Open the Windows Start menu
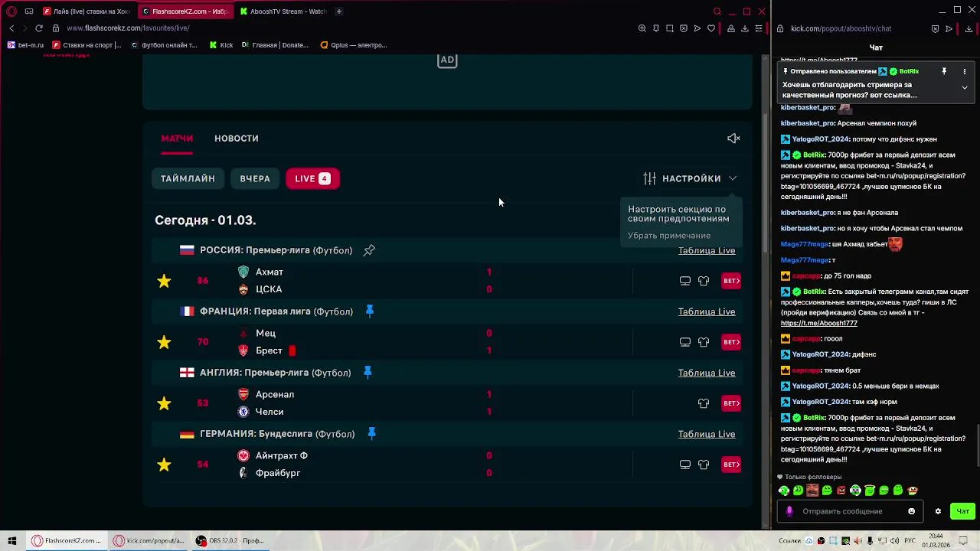980x551 pixels. tap(11, 541)
